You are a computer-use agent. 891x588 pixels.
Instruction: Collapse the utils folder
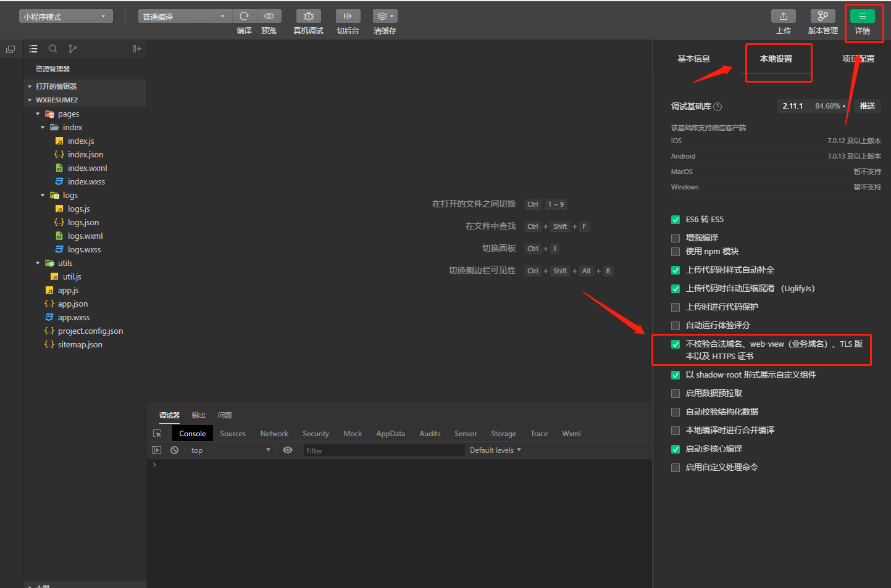pos(38,263)
